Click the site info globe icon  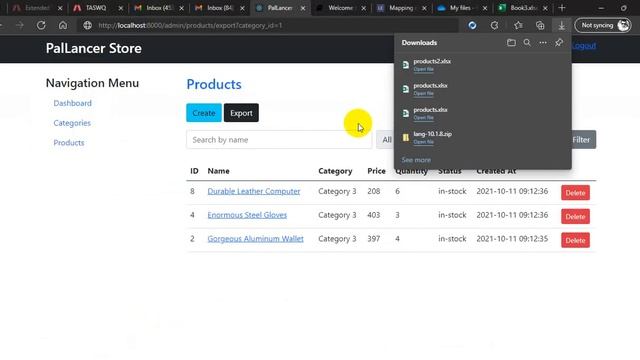[x=87, y=25]
